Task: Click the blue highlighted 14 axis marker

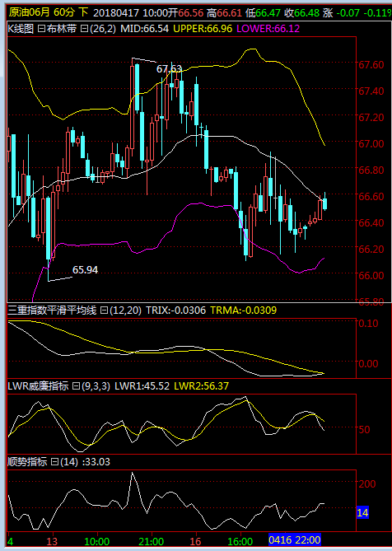Action: pyautogui.click(x=362, y=513)
